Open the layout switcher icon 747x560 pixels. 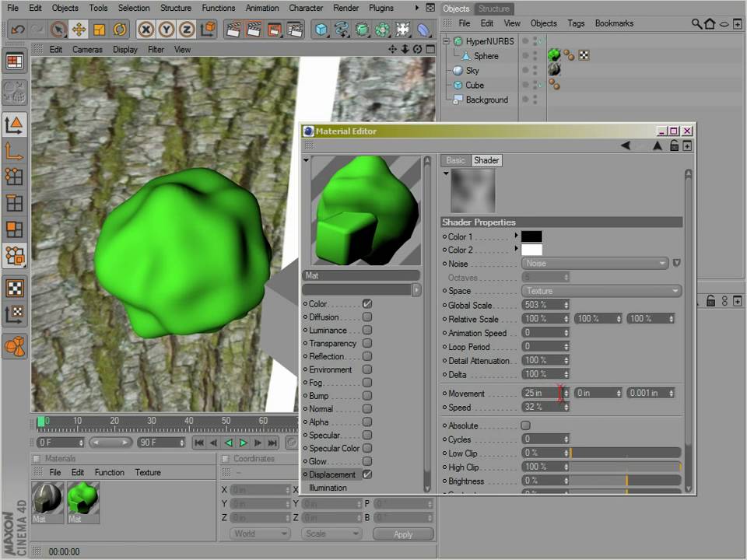14,61
